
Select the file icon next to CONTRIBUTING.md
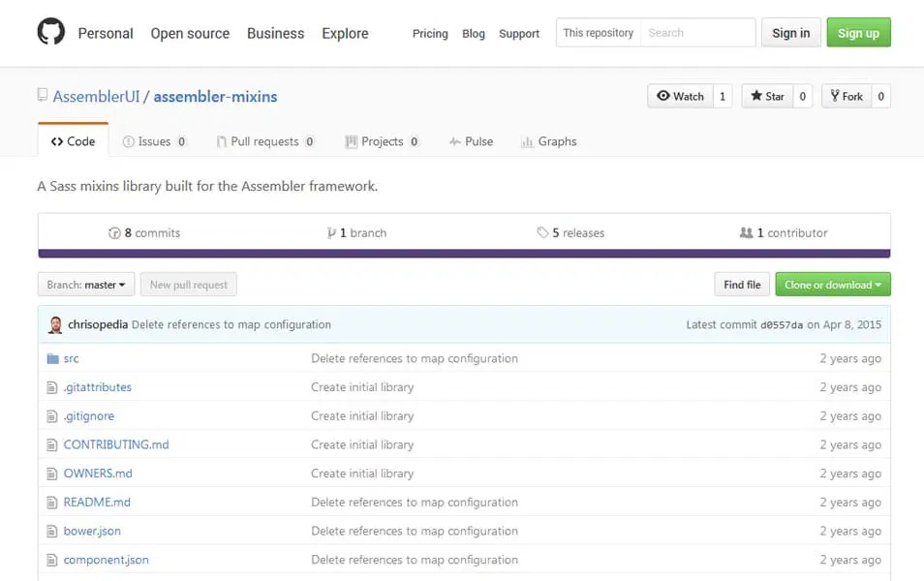[52, 444]
